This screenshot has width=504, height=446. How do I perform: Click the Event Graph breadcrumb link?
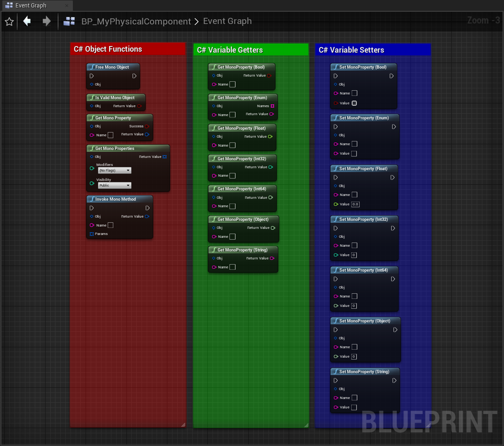227,21
